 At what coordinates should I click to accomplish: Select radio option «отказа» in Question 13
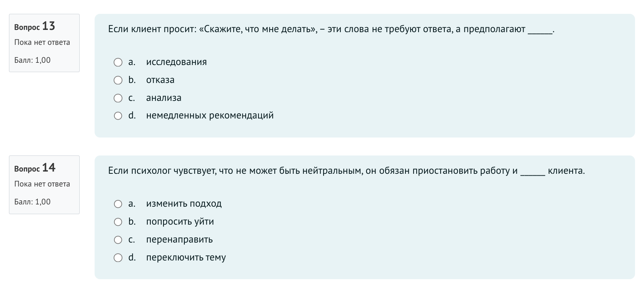(x=118, y=80)
